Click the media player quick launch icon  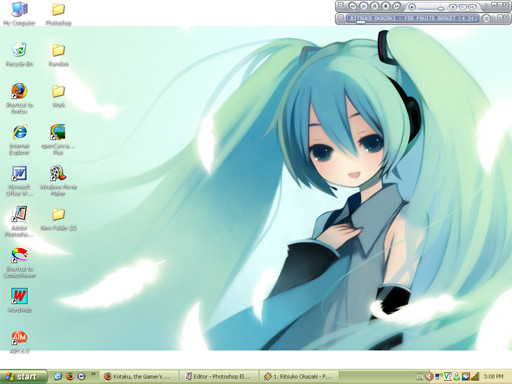coord(81,376)
